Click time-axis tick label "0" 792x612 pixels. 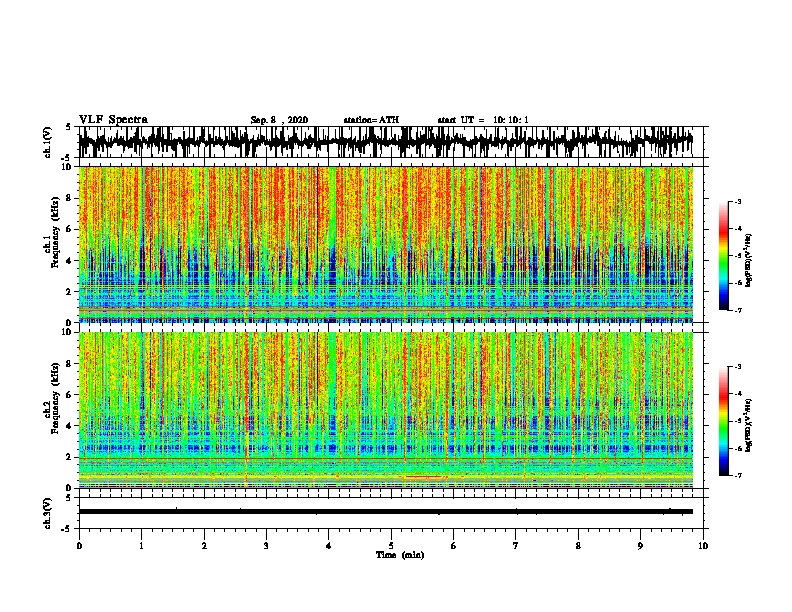(79, 546)
